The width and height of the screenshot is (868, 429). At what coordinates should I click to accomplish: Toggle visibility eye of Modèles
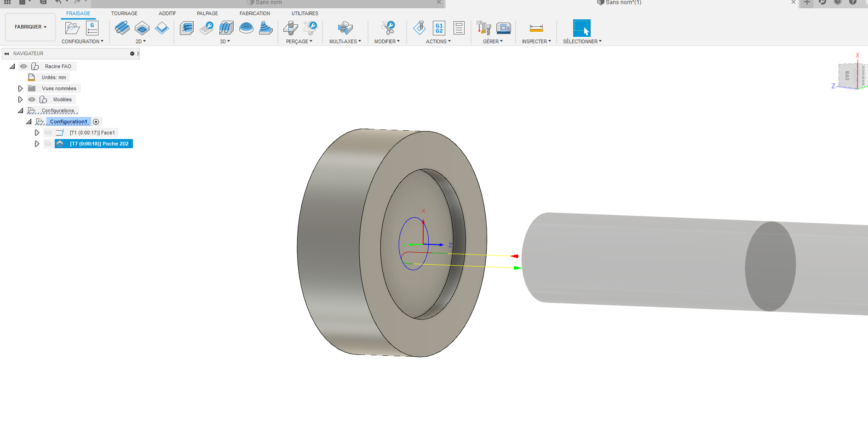[32, 99]
